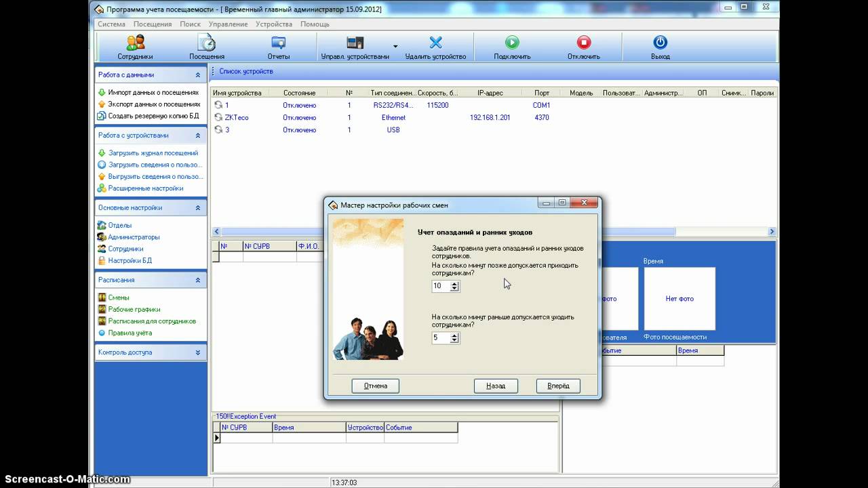The width and height of the screenshot is (868, 488).
Task: Click Выгрузить сведения о пользователях icon
Action: click(x=102, y=177)
